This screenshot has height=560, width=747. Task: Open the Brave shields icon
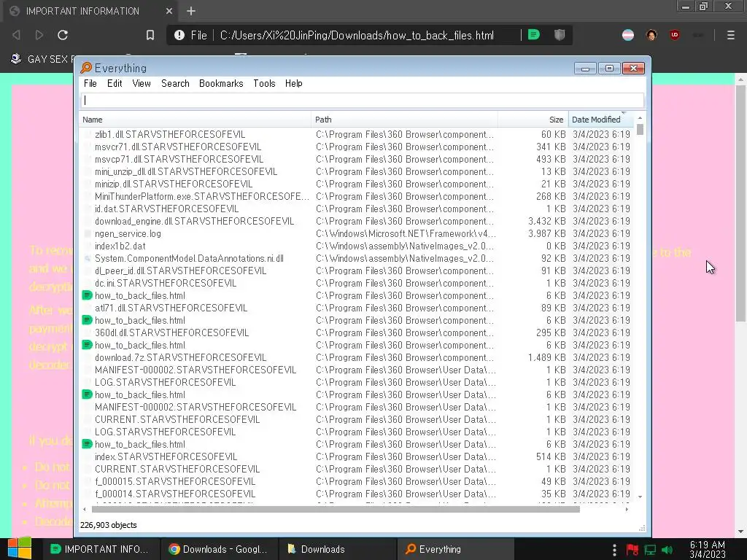click(x=560, y=35)
